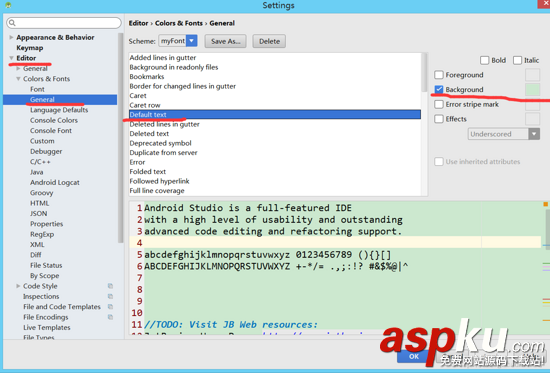The image size is (550, 373).
Task: Click project-level icon next to Inspections
Action: [x=110, y=297]
